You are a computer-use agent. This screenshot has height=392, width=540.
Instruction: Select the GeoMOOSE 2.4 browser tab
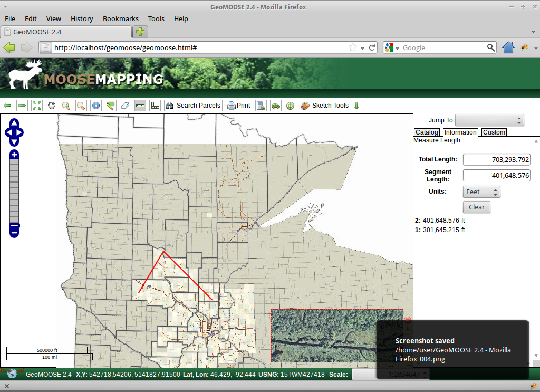(66, 32)
